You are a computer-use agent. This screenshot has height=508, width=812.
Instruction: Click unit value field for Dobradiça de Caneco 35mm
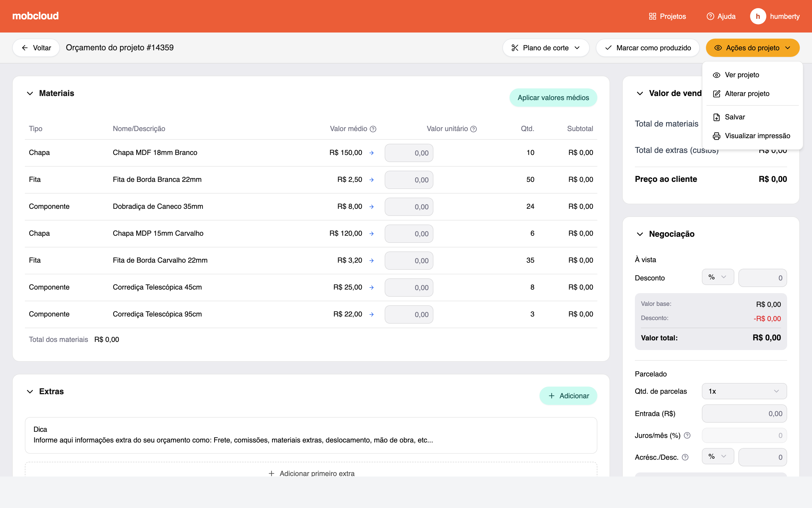[x=409, y=207]
